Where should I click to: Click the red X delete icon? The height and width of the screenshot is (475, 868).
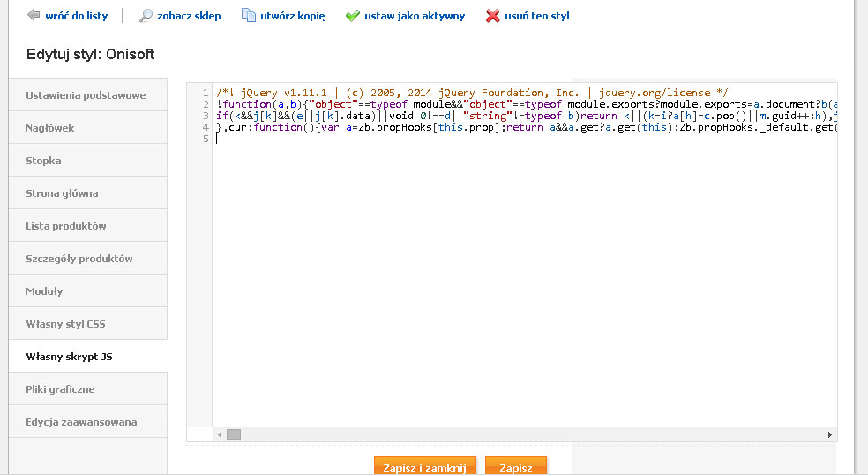(x=493, y=16)
